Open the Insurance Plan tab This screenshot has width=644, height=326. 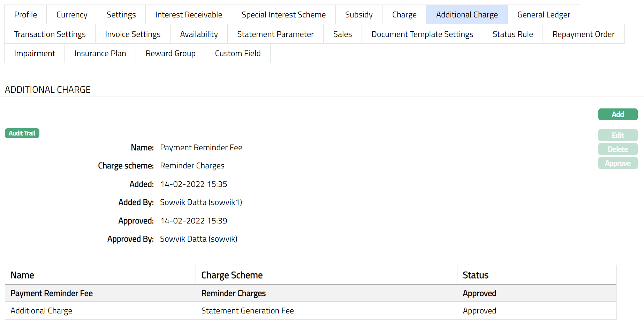[100, 53]
